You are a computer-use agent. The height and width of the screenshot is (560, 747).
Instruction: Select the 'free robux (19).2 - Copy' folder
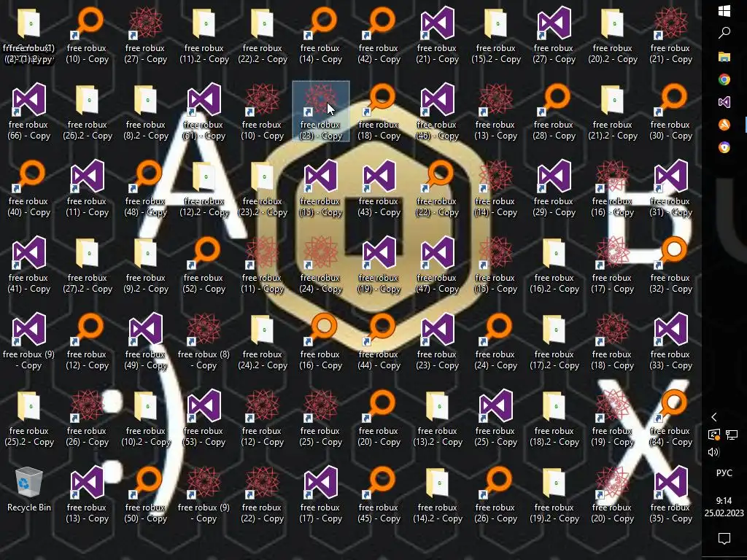(x=554, y=495)
